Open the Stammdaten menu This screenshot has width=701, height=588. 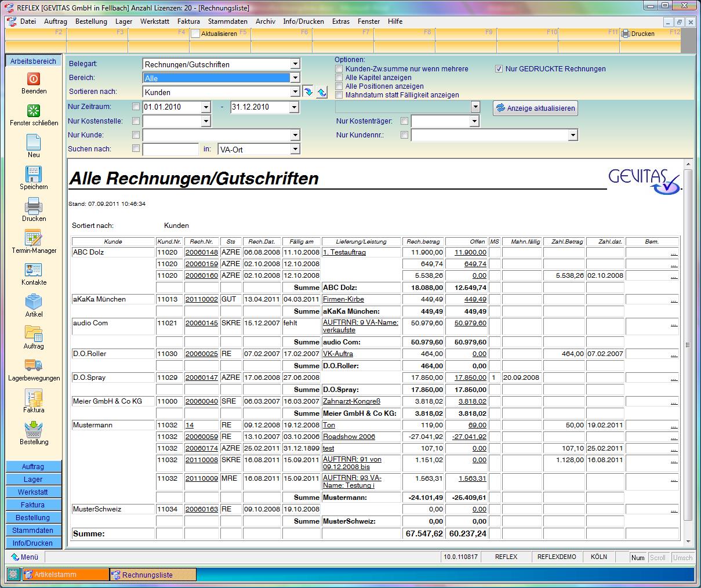[x=228, y=21]
